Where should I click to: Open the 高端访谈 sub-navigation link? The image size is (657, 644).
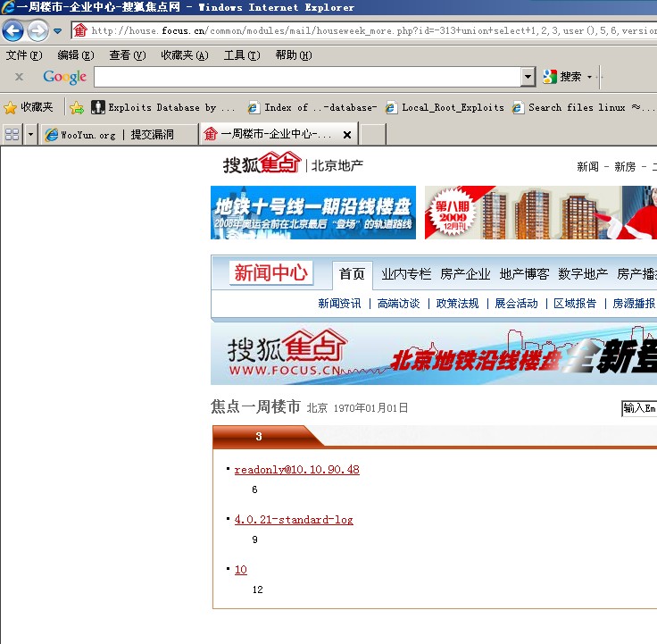tap(398, 304)
